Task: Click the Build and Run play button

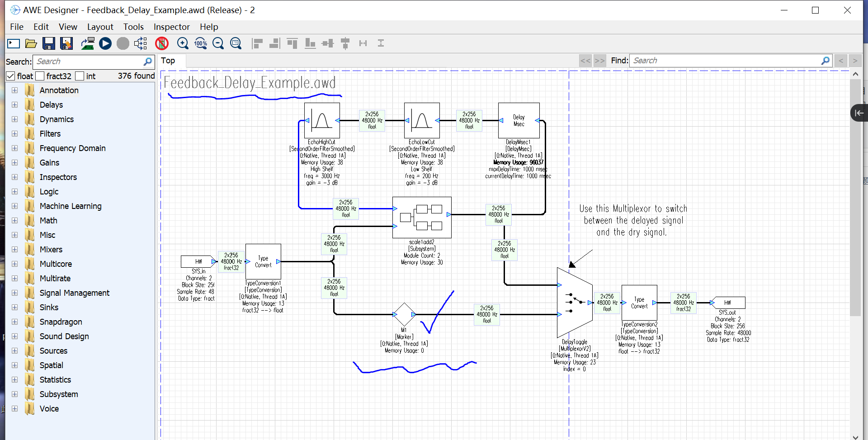Action: 105,43
